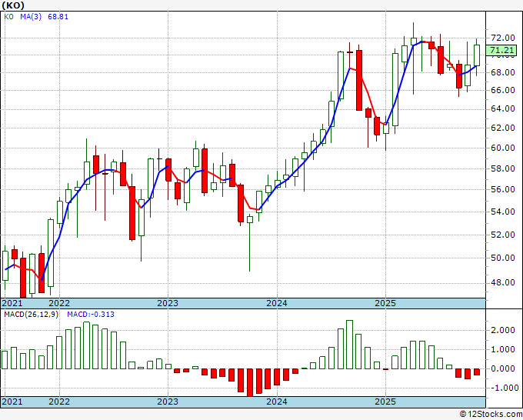Click 2022 on the MACD timeline
Viewport: 523px width, 420px height.
tap(59, 402)
